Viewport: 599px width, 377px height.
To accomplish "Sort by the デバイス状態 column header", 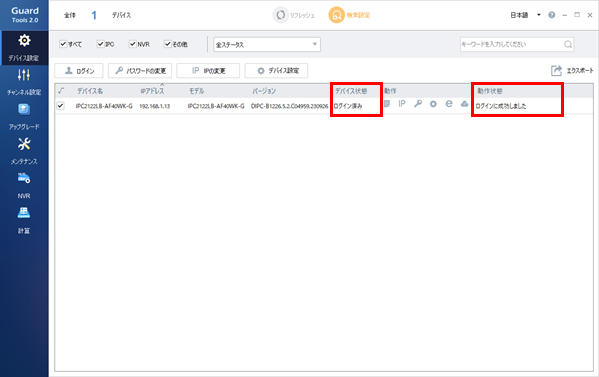I will [x=351, y=91].
